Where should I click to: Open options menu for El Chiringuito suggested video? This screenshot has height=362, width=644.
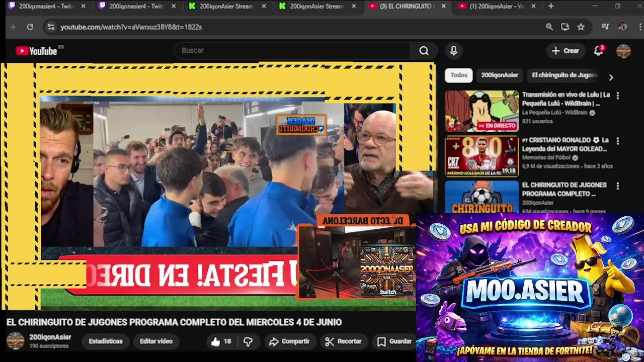(x=618, y=186)
